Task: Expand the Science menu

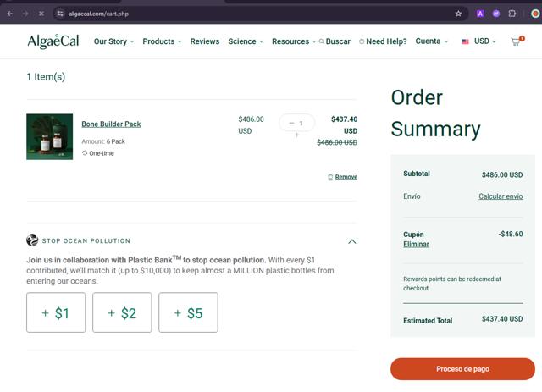Action: [246, 41]
